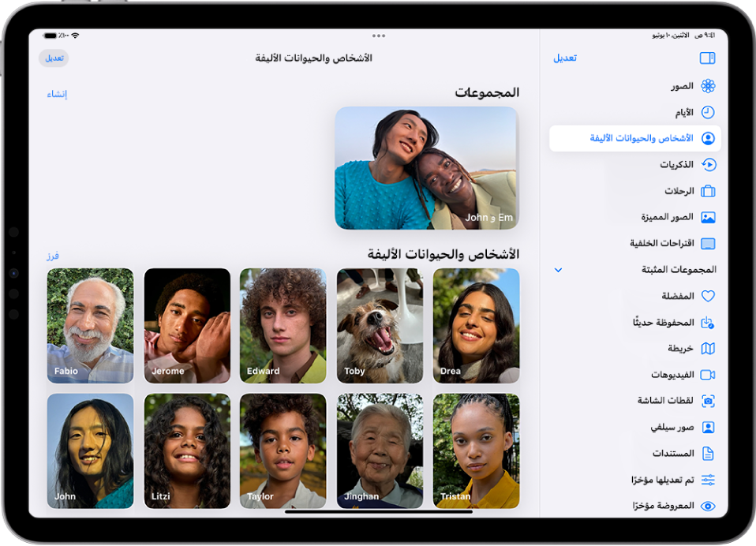Click the play icon beside الذكريات
Viewport: 756px width, 546px height.
[708, 165]
